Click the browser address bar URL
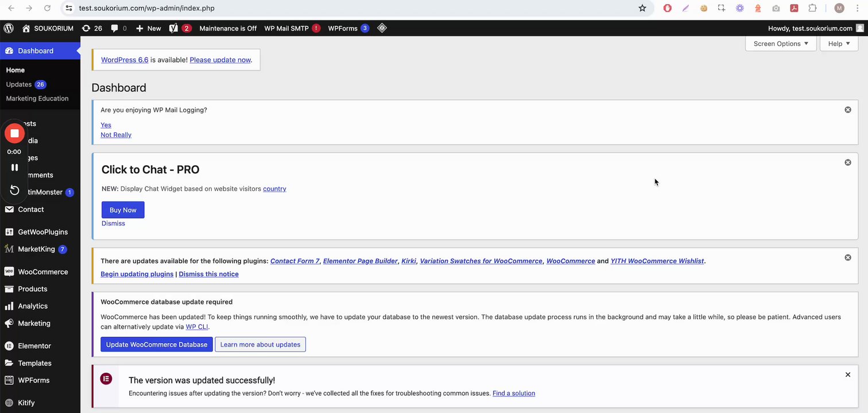The width and height of the screenshot is (868, 413). 146,8
